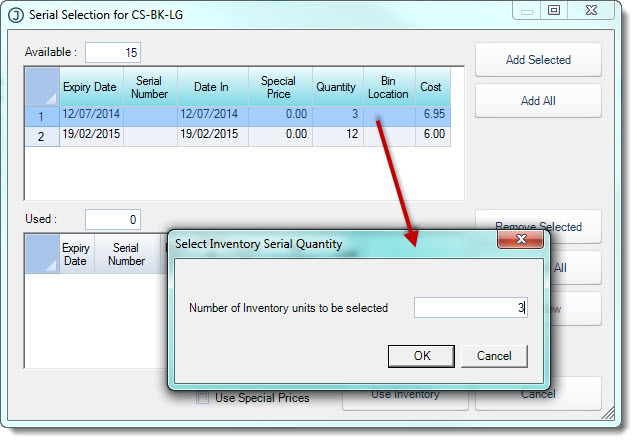The width and height of the screenshot is (637, 443).
Task: Click the Serial Number header in available table
Action: click(x=150, y=87)
